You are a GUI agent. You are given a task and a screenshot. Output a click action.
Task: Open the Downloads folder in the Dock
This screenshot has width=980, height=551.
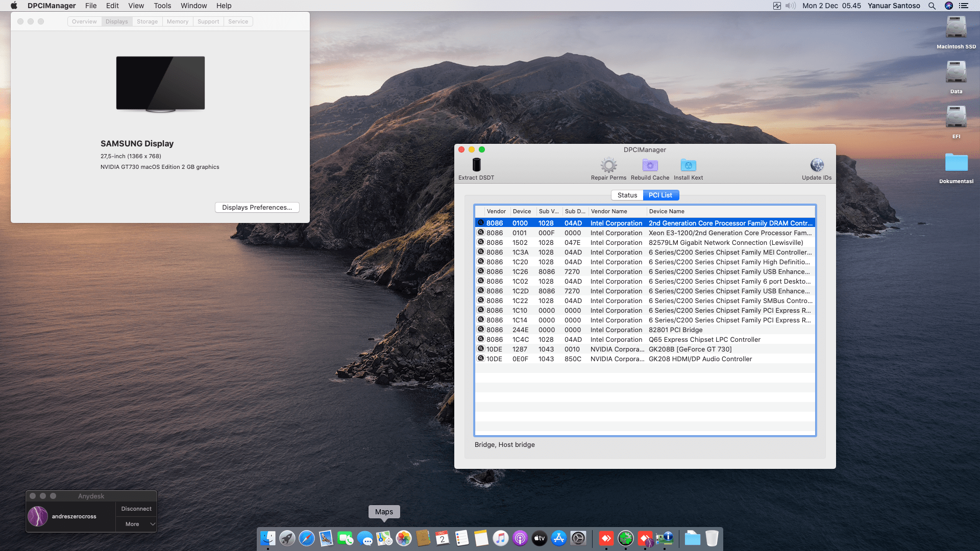pyautogui.click(x=693, y=538)
